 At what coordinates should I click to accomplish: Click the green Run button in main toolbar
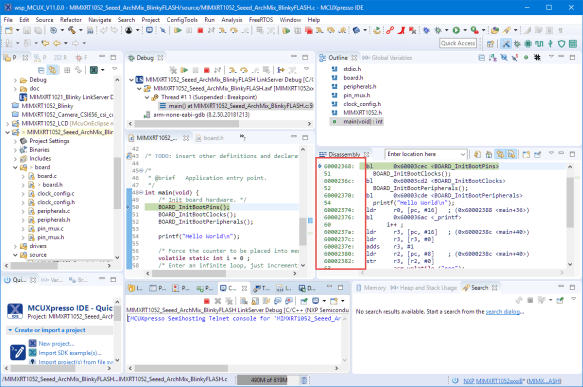[456, 30]
